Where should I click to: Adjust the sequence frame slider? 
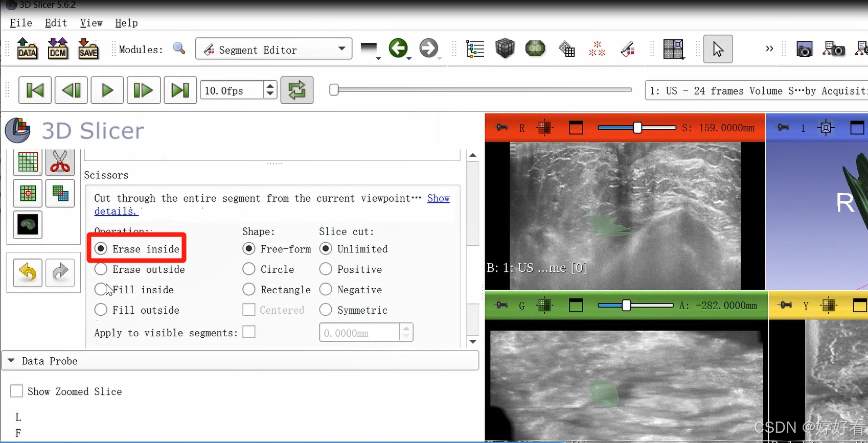(481, 90)
